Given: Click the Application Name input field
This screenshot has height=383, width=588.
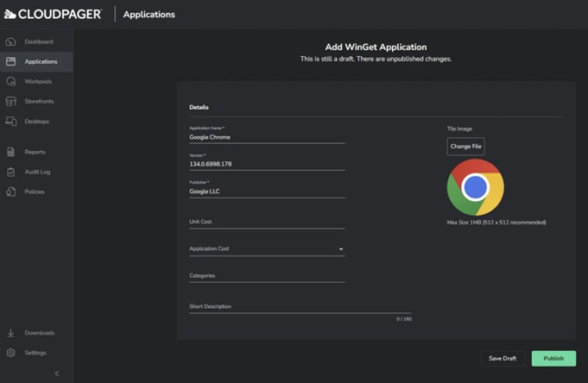Looking at the screenshot, I should click(x=267, y=136).
